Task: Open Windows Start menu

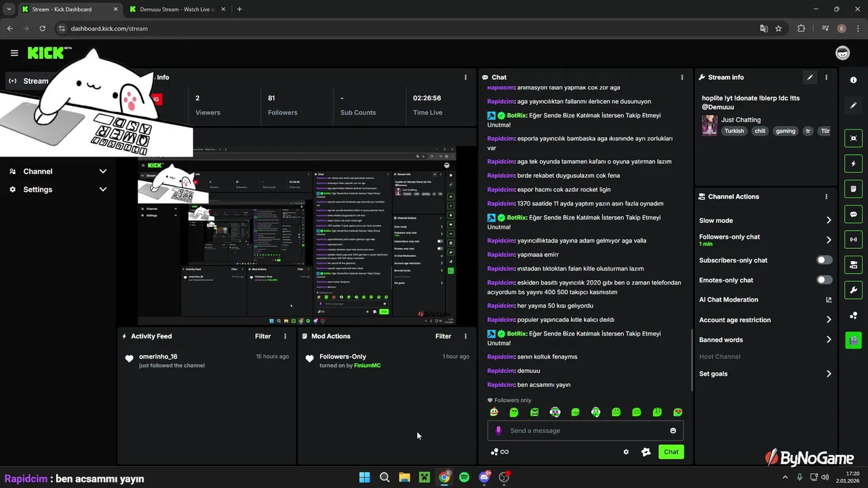Action: click(364, 477)
